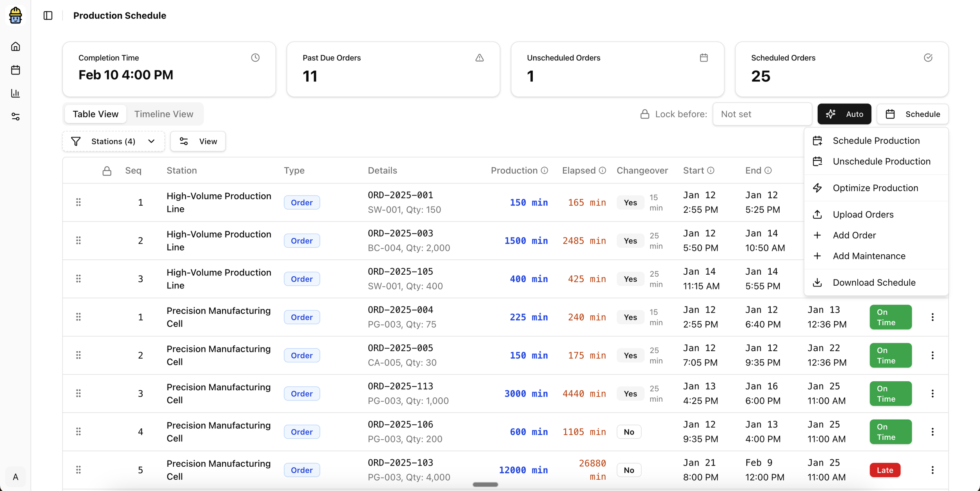
Task: Open the Home sidebar icon
Action: (16, 46)
